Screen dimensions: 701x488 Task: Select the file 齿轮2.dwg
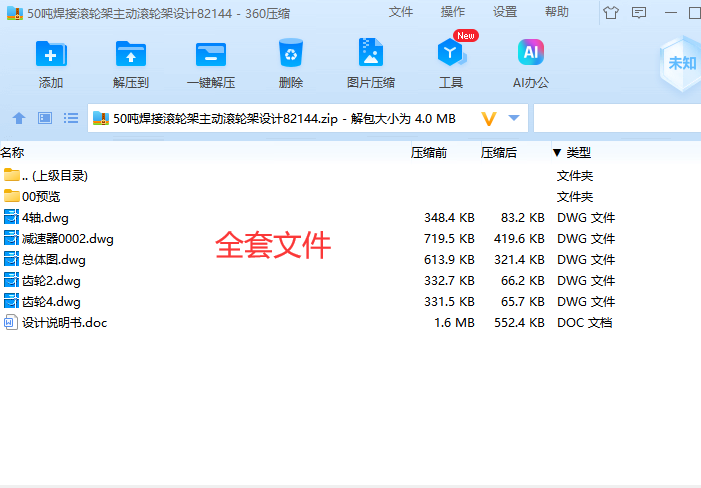51,281
